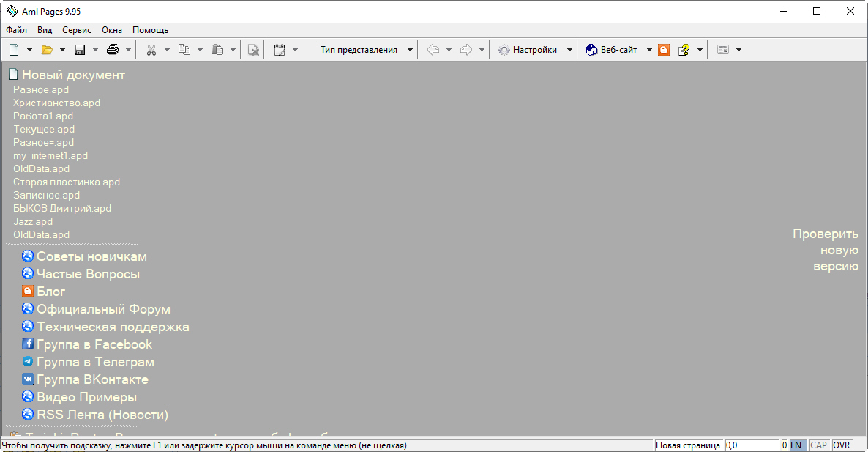Open recent file Текущее.apd
The height and width of the screenshot is (452, 868).
click(x=44, y=130)
